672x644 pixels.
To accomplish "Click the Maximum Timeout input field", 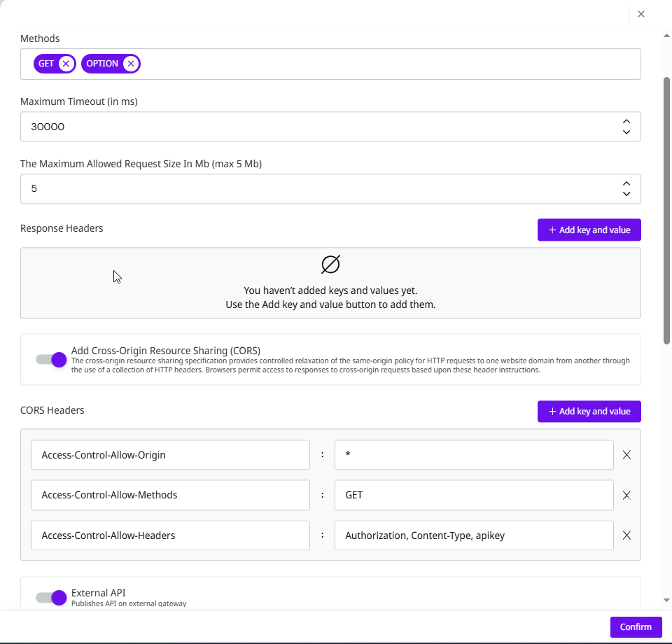I will (315, 127).
